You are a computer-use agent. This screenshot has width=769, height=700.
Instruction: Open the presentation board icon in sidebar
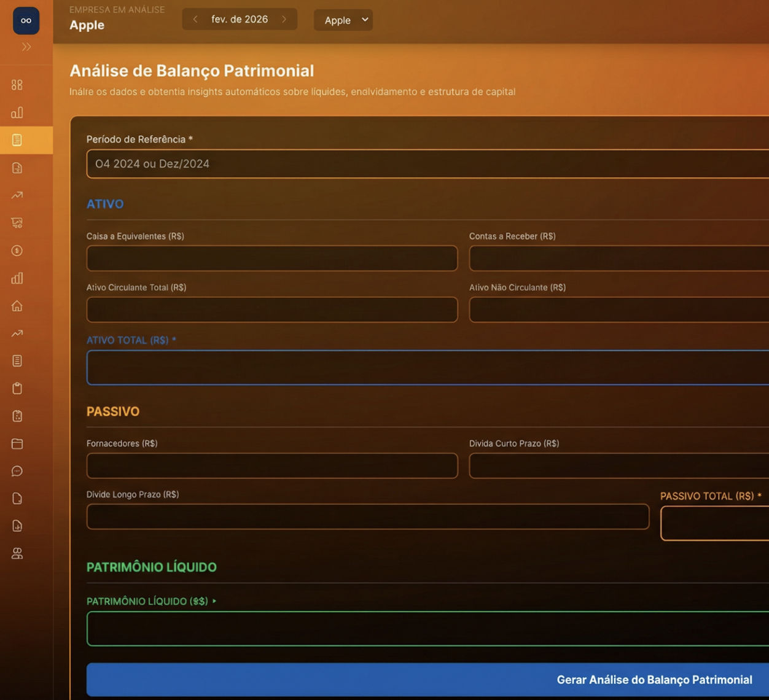tap(17, 223)
